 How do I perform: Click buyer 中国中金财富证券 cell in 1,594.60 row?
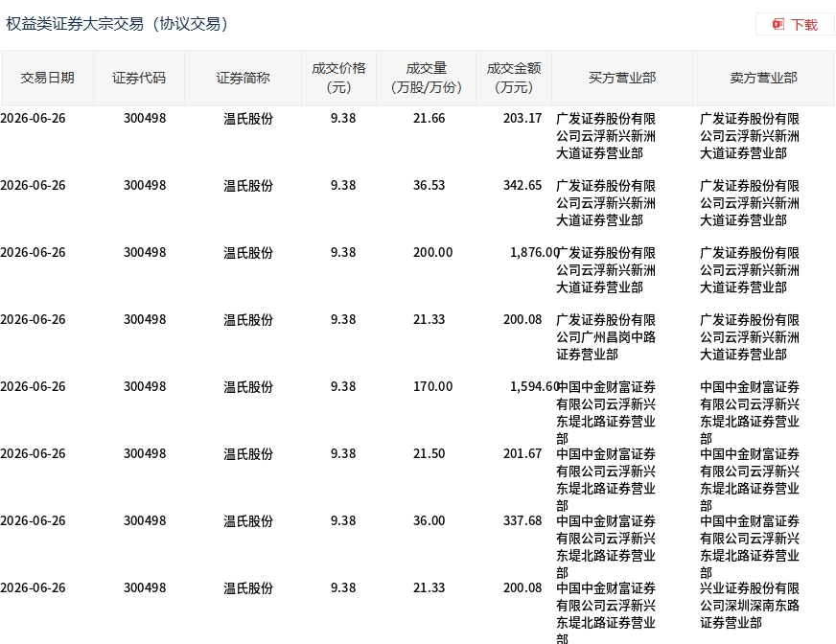coord(606,413)
